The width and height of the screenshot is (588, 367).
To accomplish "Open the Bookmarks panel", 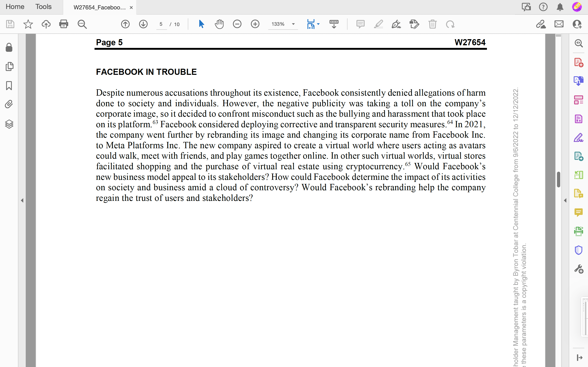I will coord(9,85).
